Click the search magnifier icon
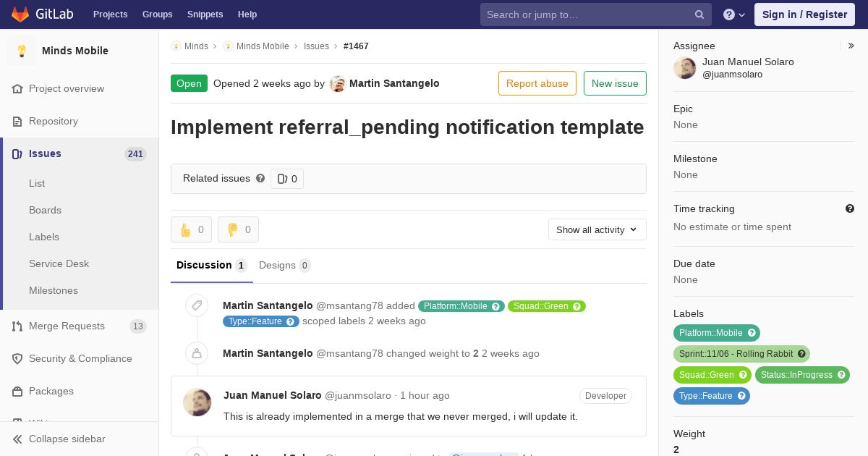This screenshot has width=868, height=456. point(699,14)
